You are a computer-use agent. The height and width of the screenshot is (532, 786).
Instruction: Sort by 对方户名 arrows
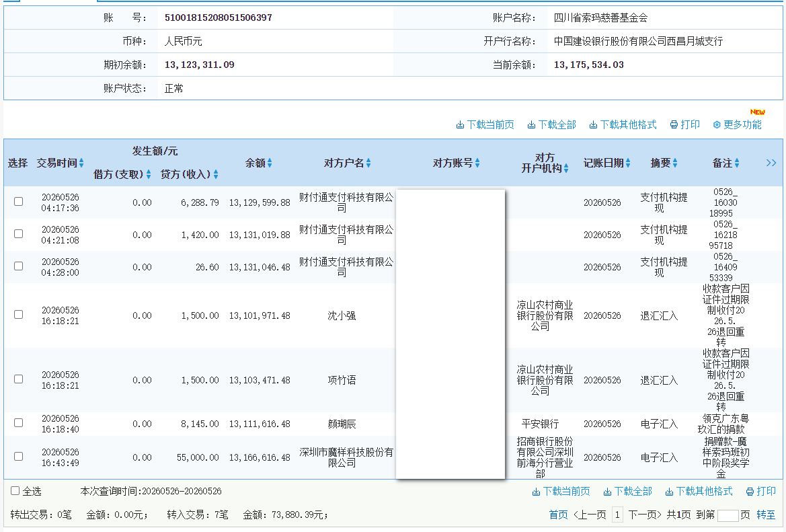pos(368,163)
